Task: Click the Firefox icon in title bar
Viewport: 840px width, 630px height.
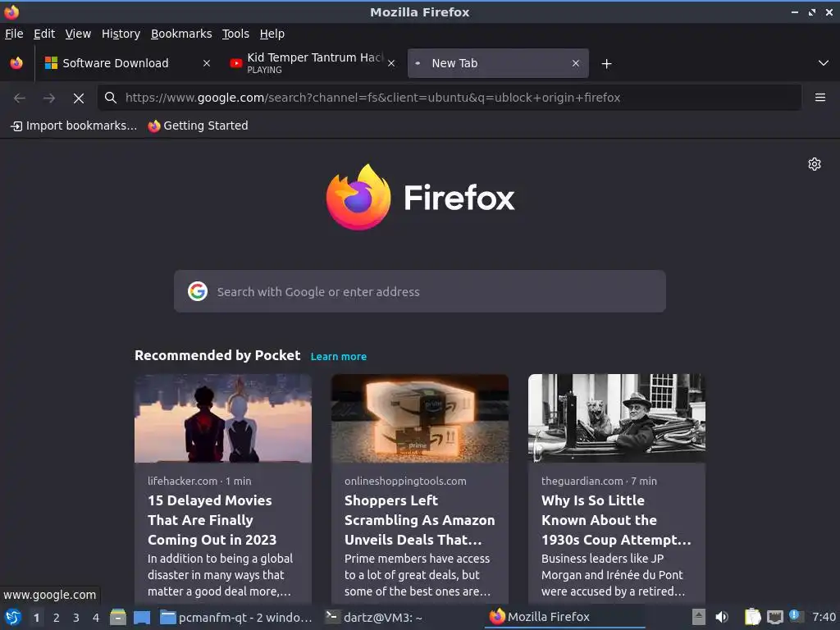Action: pyautogui.click(x=11, y=11)
